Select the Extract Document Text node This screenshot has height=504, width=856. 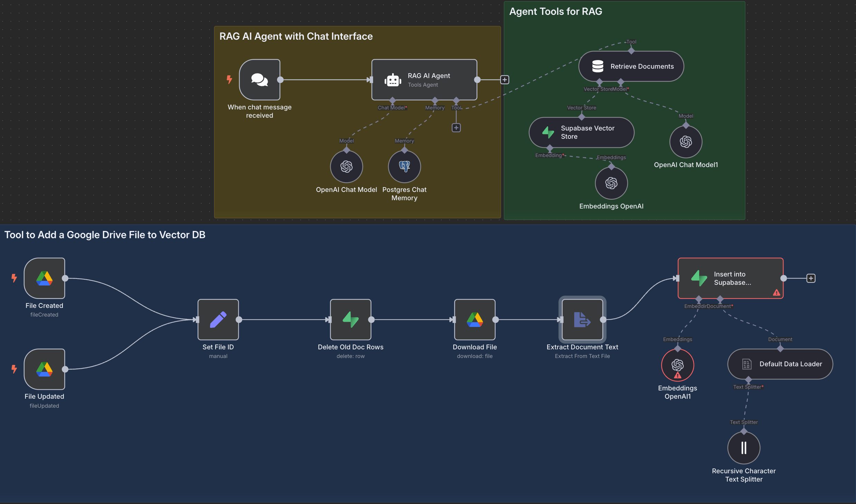[x=582, y=319]
